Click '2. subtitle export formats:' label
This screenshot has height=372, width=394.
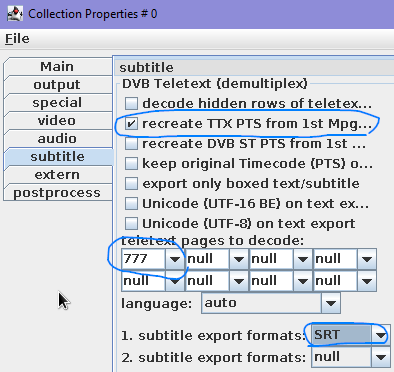click(x=213, y=358)
